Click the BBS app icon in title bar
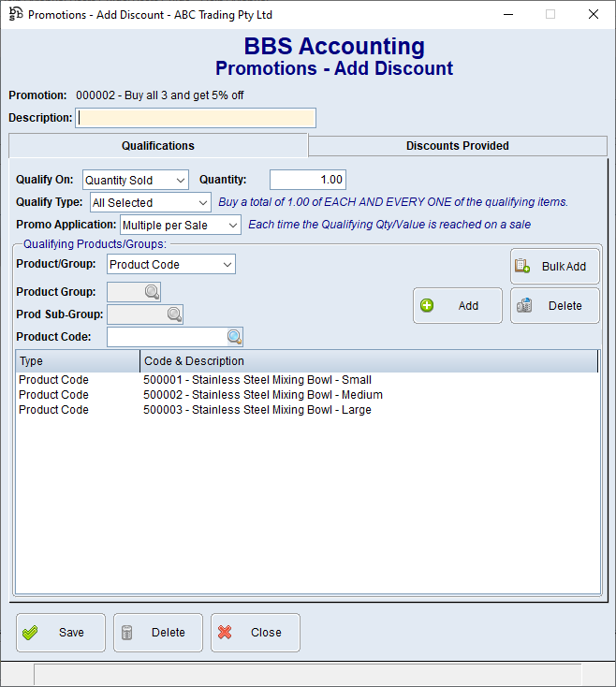Screen dimensions: 616x687 16,14
